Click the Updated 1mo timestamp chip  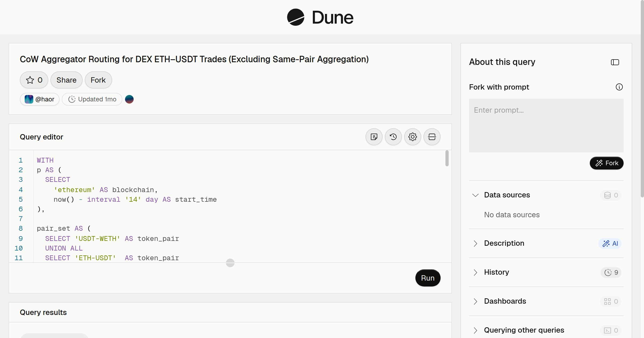tap(92, 99)
